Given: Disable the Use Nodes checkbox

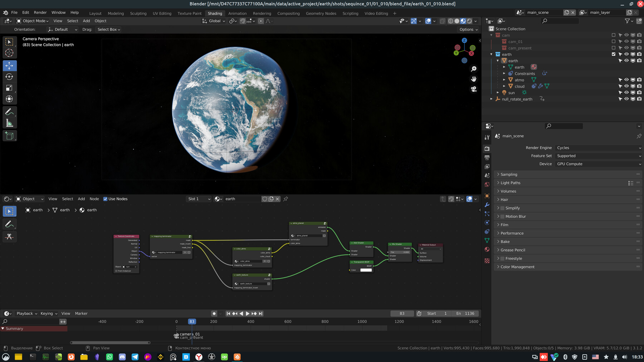Looking at the screenshot, I should (106, 199).
